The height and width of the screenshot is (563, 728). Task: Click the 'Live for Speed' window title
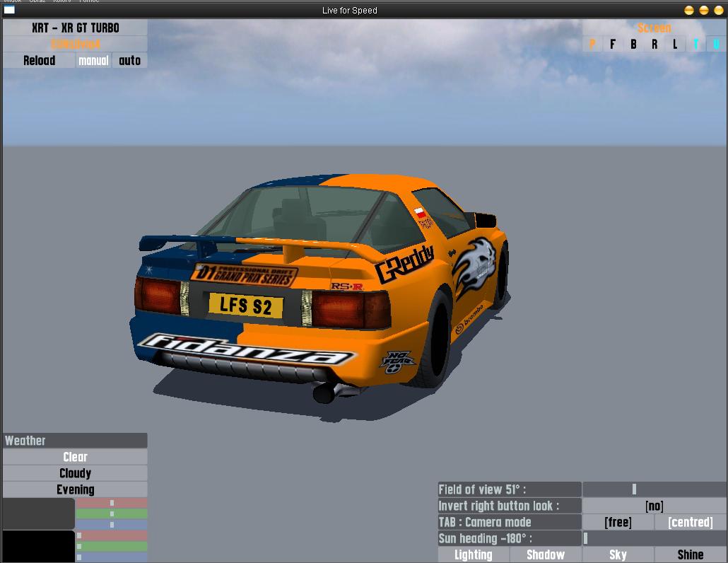(350, 10)
